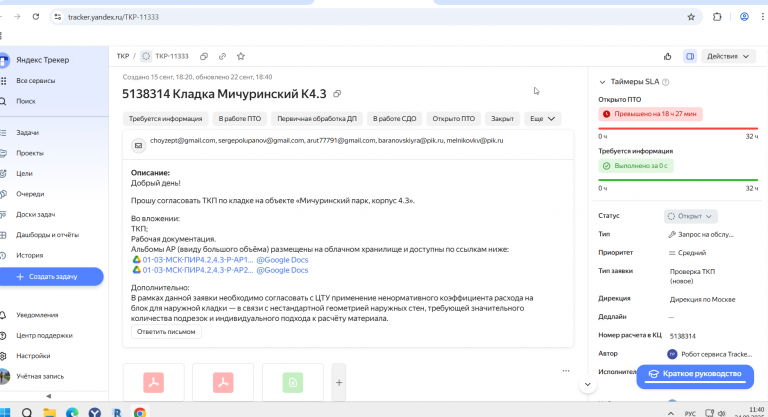Open Настройки in the sidebar
Screen dimensions: 768x417
(x=33, y=356)
